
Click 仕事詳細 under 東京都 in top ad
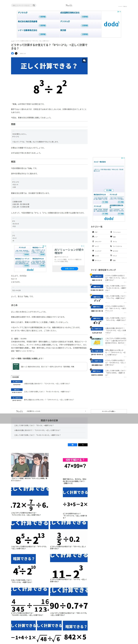pyautogui.click(x=85, y=34)
